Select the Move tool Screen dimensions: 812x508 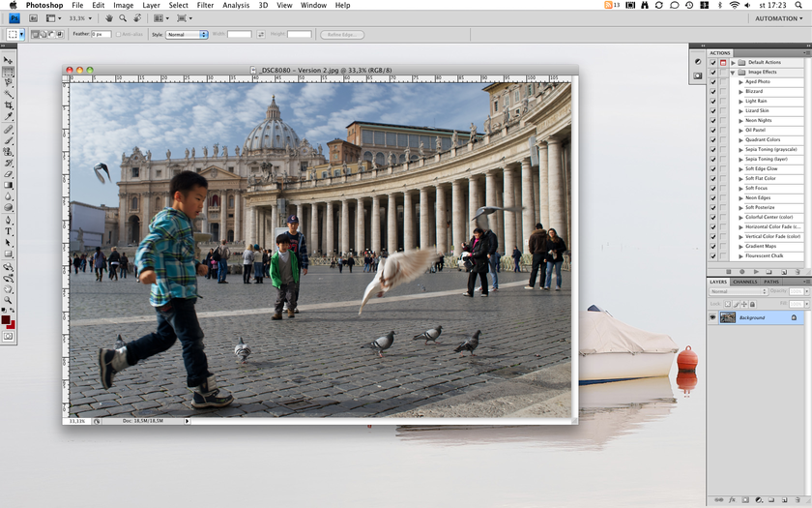(9, 61)
